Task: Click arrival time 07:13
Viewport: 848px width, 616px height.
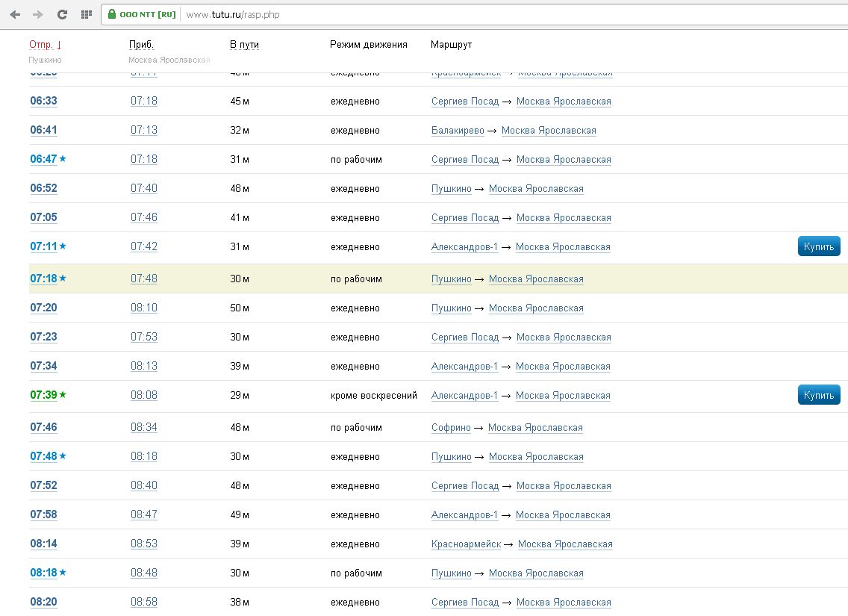Action: pyautogui.click(x=144, y=131)
